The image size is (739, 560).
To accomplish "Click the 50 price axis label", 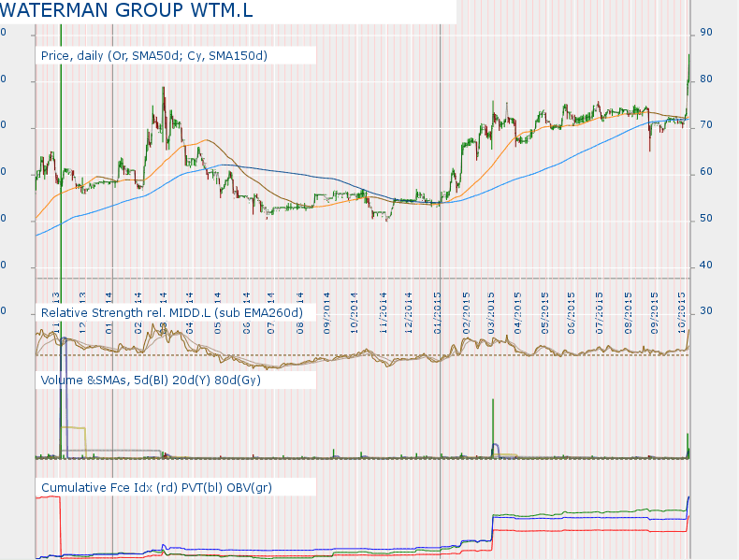I will pos(706,219).
